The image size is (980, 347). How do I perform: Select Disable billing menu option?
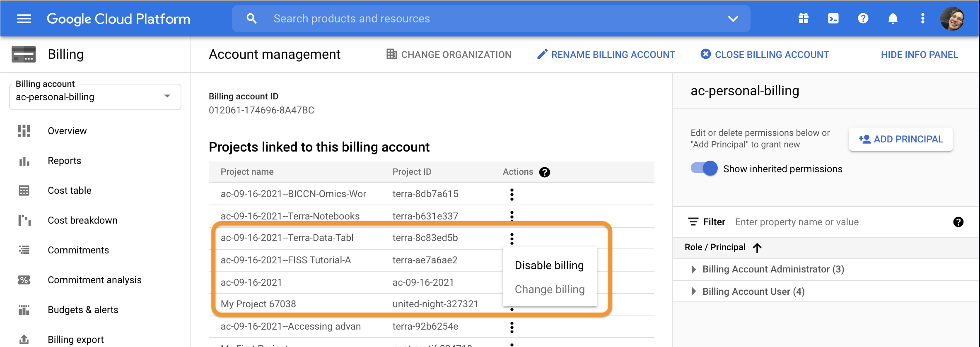[549, 265]
